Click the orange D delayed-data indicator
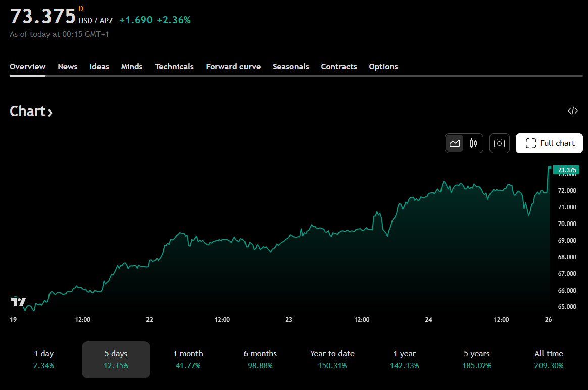The width and height of the screenshot is (588, 390). pyautogui.click(x=81, y=9)
